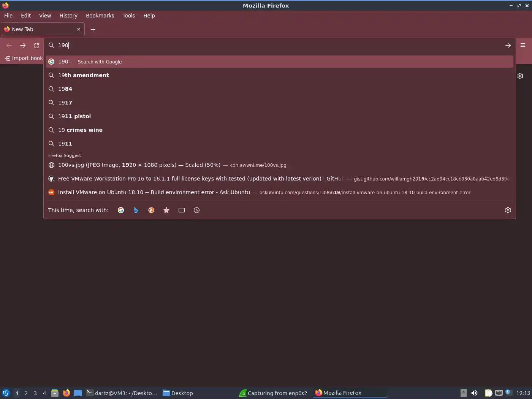Go back one page
532x399 pixels.
coord(9,45)
